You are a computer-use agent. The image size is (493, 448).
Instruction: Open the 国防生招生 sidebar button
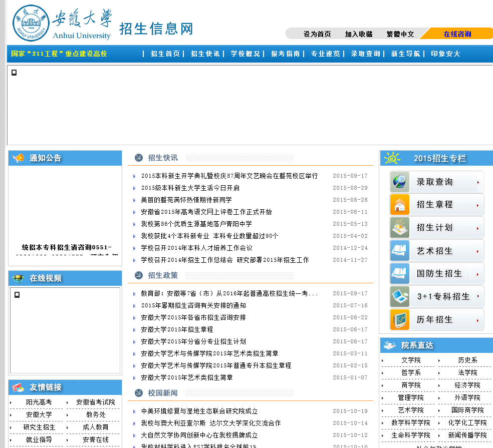tap(437, 273)
